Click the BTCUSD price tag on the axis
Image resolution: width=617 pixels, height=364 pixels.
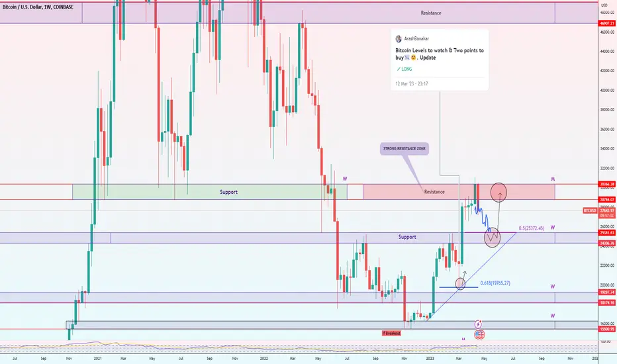pyautogui.click(x=590, y=210)
